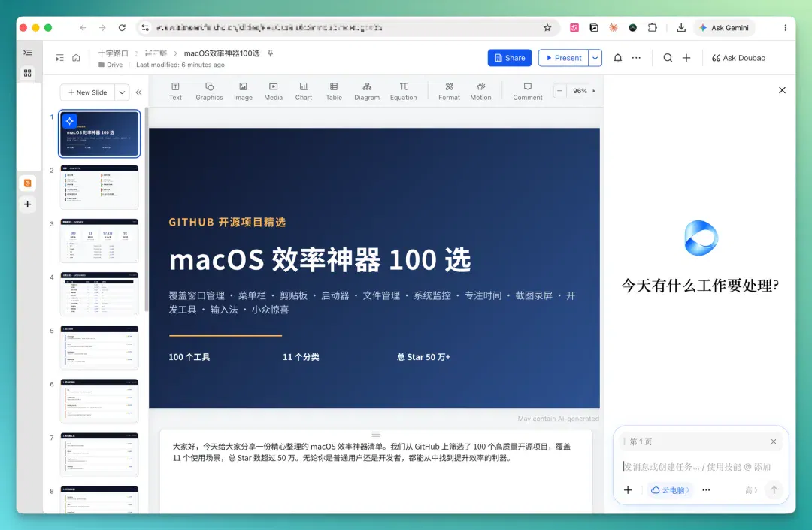This screenshot has height=530, width=812.
Task: Start presentation with Present button
Action: (x=563, y=58)
